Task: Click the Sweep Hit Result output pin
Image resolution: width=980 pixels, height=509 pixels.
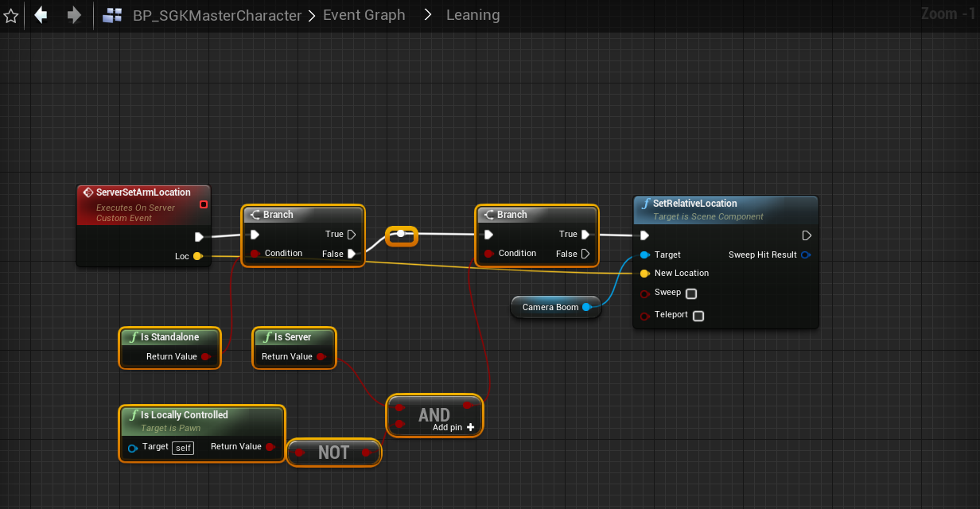Action: point(806,255)
